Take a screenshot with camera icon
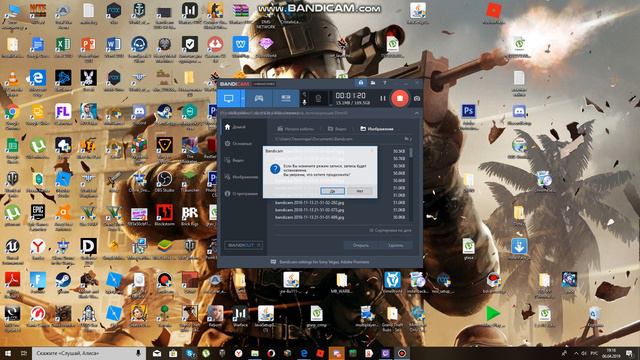 (416, 98)
